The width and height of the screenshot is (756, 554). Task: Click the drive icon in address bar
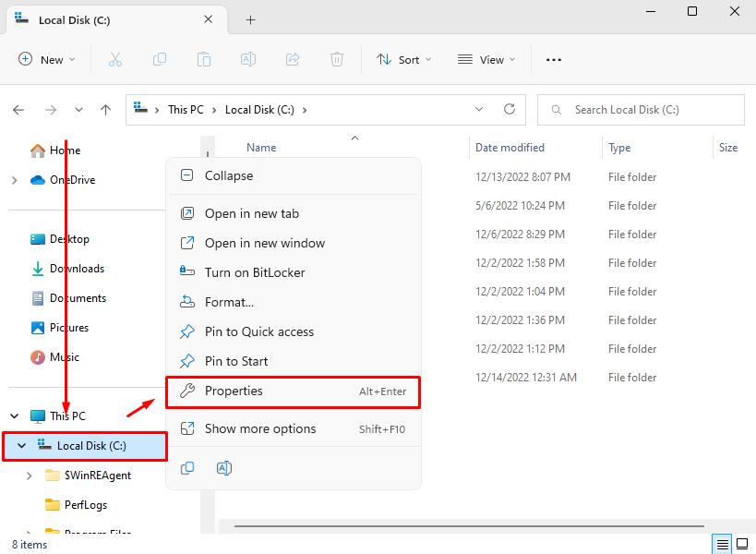coord(140,108)
